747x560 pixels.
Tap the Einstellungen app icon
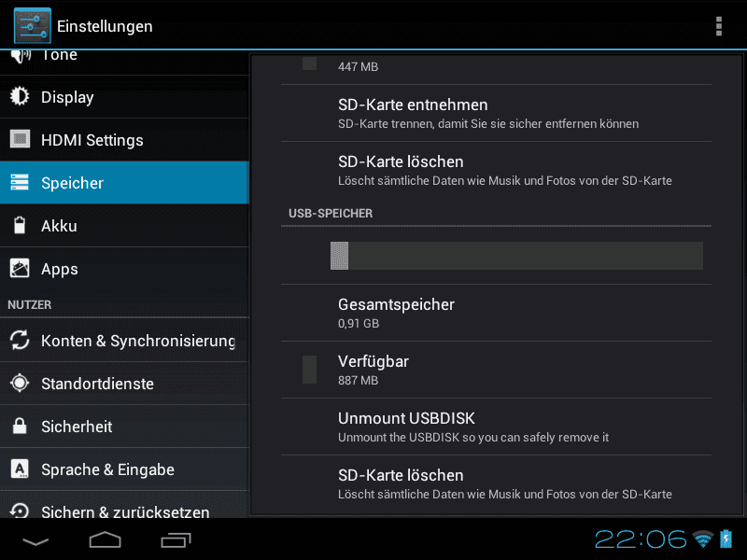(x=32, y=26)
